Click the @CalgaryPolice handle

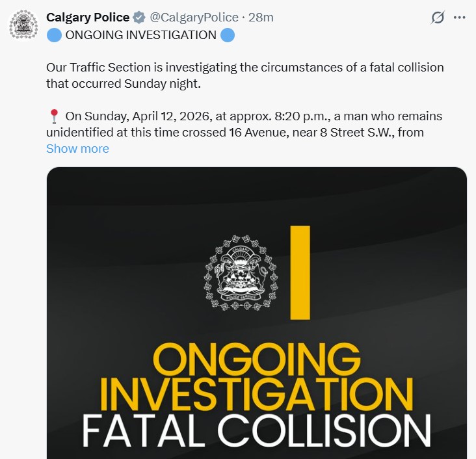[x=193, y=18]
